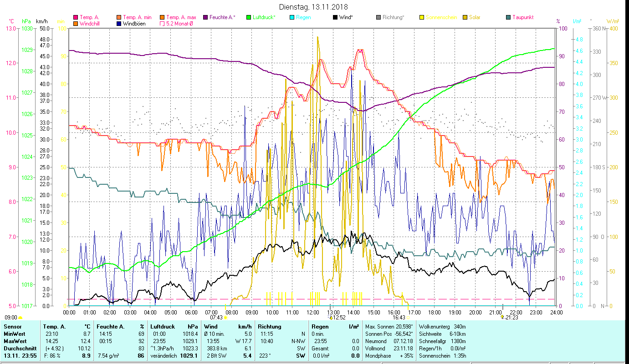Click the Windchill legend label
The width and height of the screenshot is (629, 364).
pos(89,24)
